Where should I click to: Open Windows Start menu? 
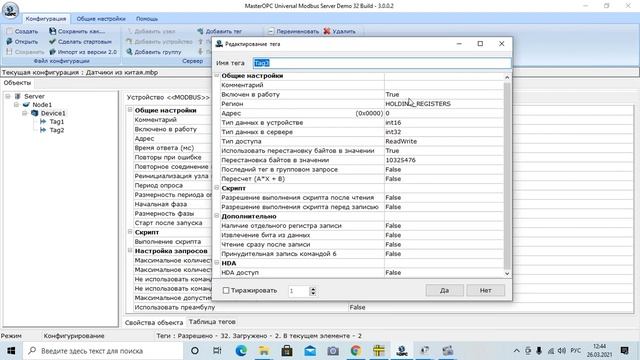click(11, 351)
